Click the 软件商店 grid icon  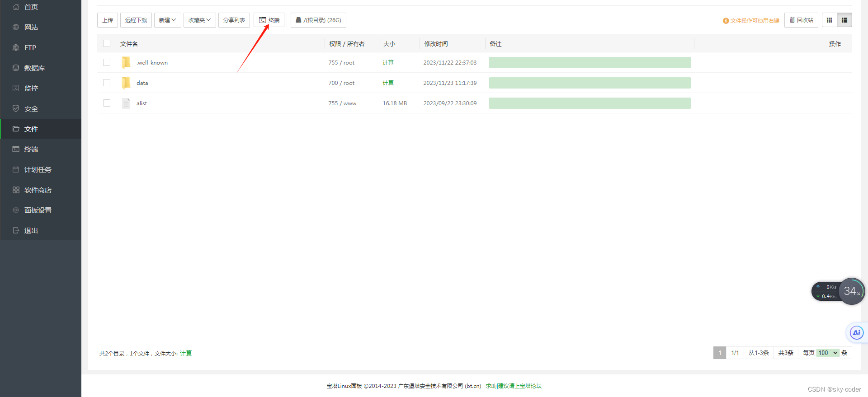pyautogui.click(x=16, y=190)
